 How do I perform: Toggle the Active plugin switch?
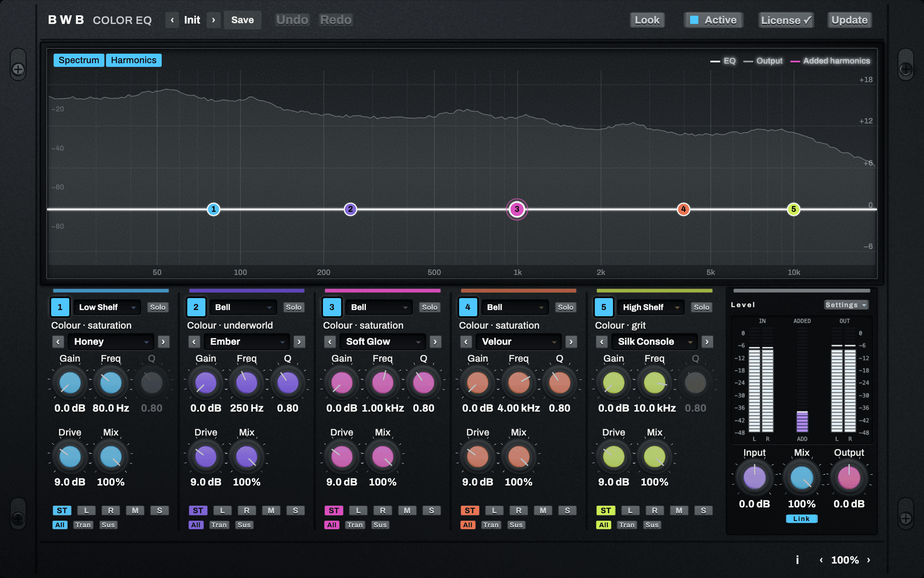click(x=714, y=20)
